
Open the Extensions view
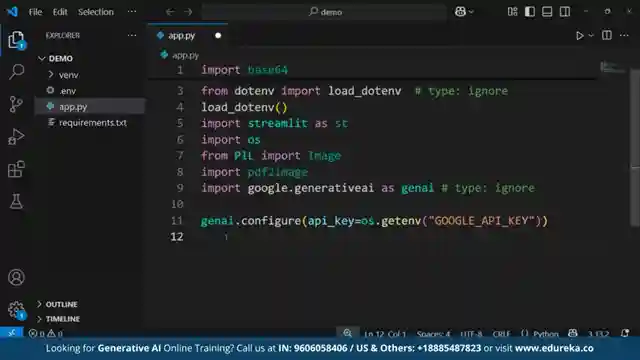[16, 169]
